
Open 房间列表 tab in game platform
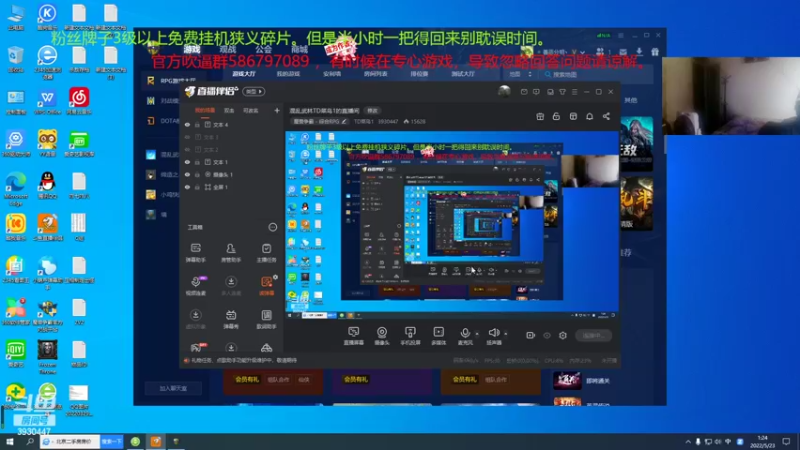(376, 74)
